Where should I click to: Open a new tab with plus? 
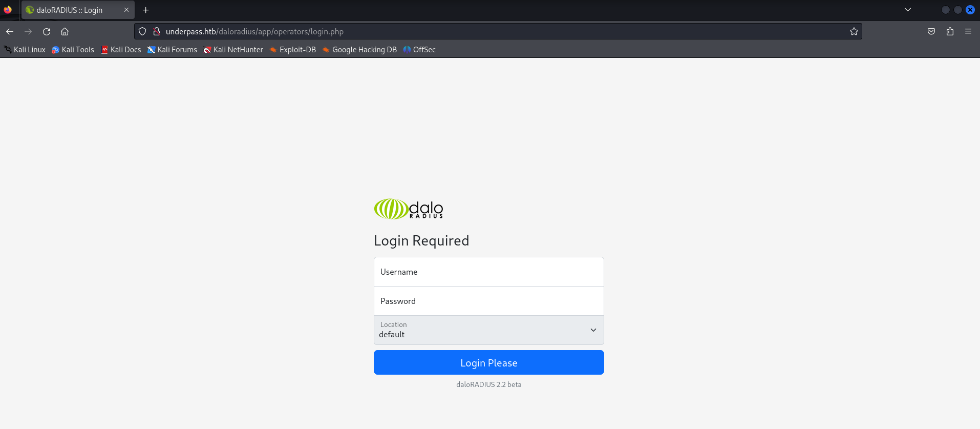point(146,10)
